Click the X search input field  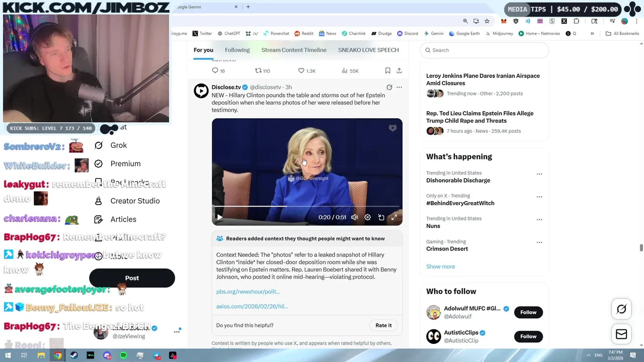(x=484, y=50)
